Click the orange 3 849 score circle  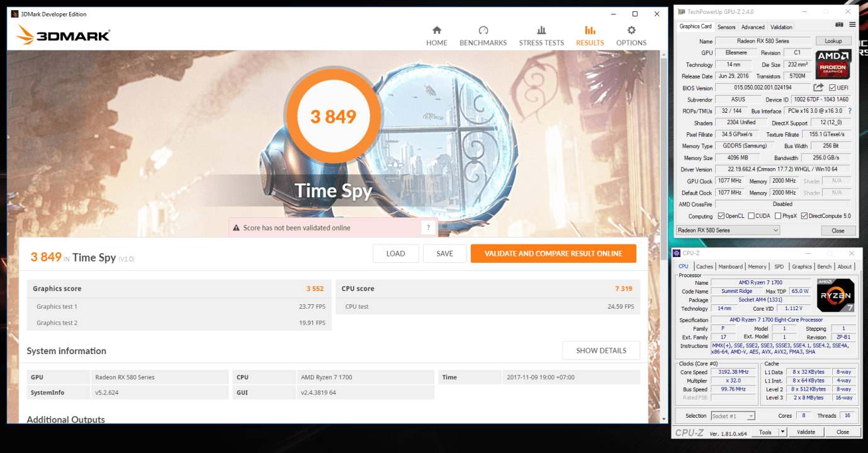pos(333,117)
